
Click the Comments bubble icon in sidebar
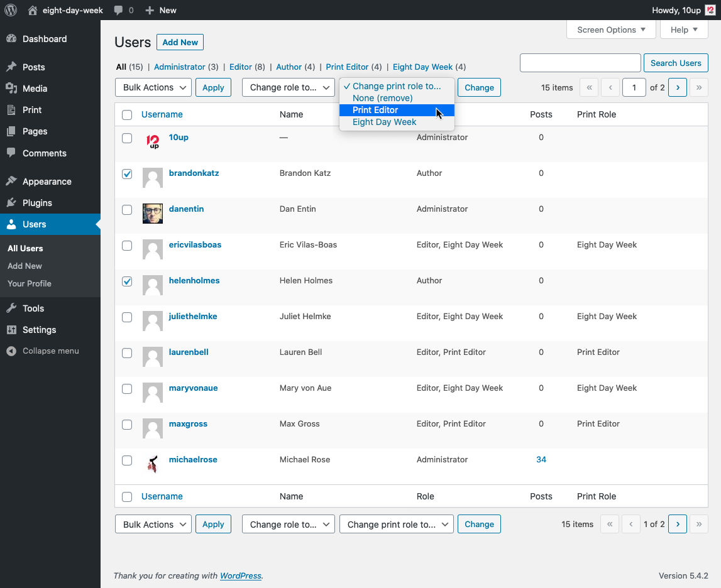pos(11,153)
